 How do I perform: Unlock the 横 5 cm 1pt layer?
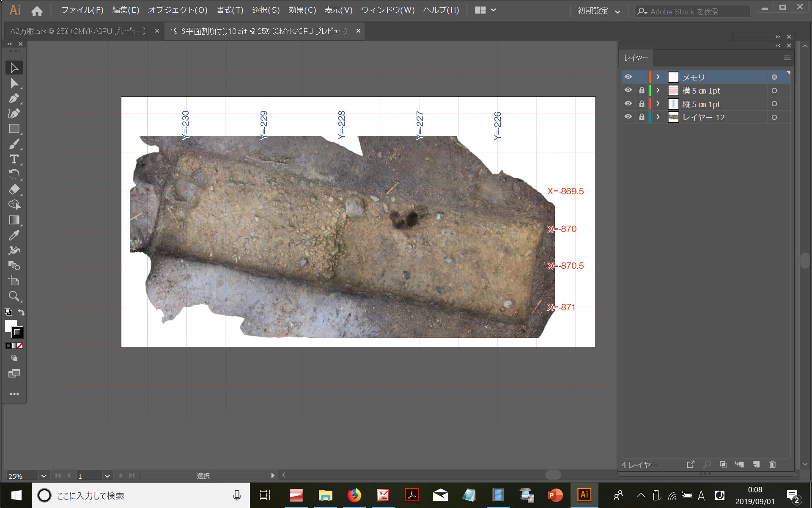coord(642,91)
